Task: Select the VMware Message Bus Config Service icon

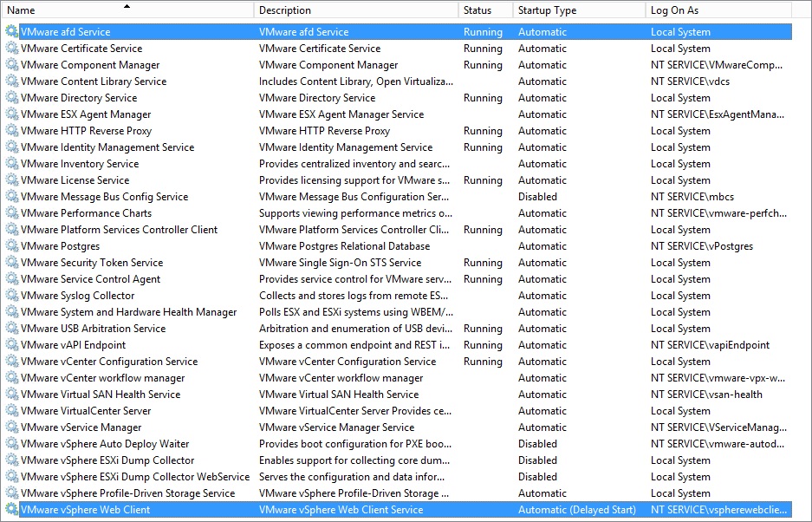Action: (12, 197)
